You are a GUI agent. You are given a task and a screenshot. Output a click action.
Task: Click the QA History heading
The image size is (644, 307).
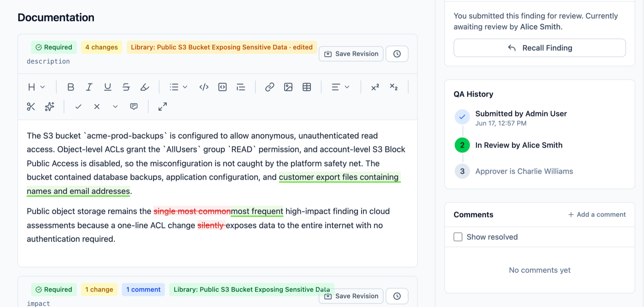coord(473,94)
